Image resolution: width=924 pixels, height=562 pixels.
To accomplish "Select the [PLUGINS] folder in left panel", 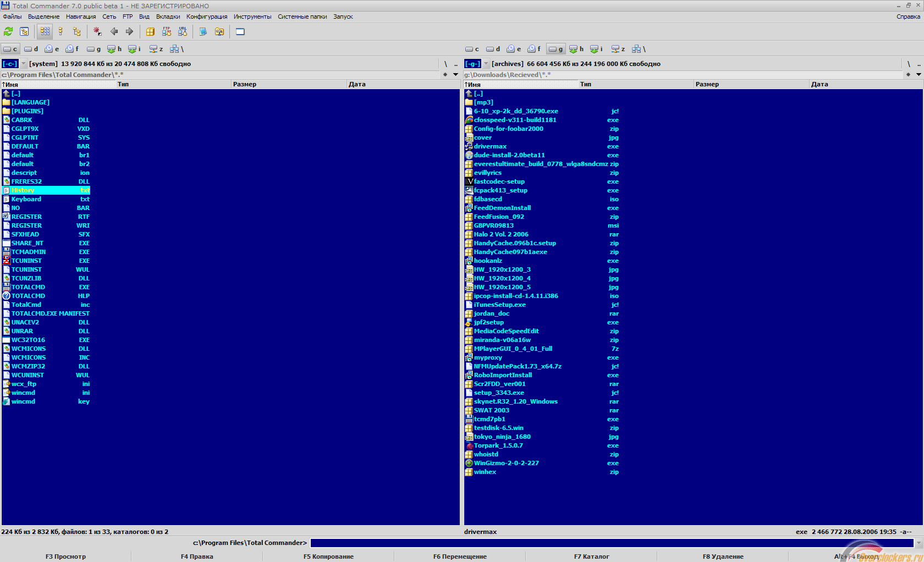I will click(x=23, y=111).
